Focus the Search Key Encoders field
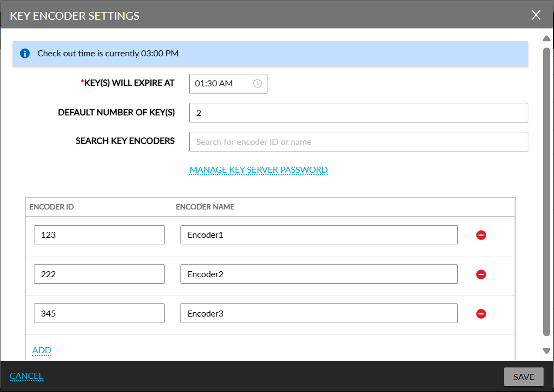Screen dimensions: 554x392 [x=358, y=142]
